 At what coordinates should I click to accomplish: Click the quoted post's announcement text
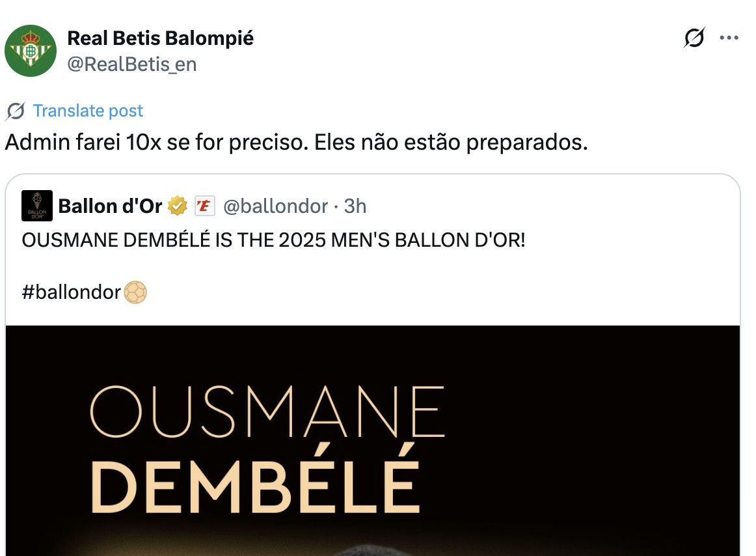click(x=273, y=240)
